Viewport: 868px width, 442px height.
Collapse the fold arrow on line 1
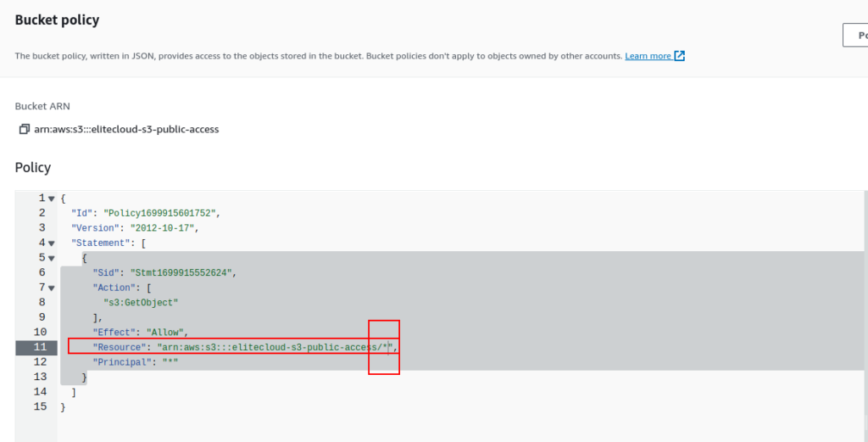tap(51, 199)
